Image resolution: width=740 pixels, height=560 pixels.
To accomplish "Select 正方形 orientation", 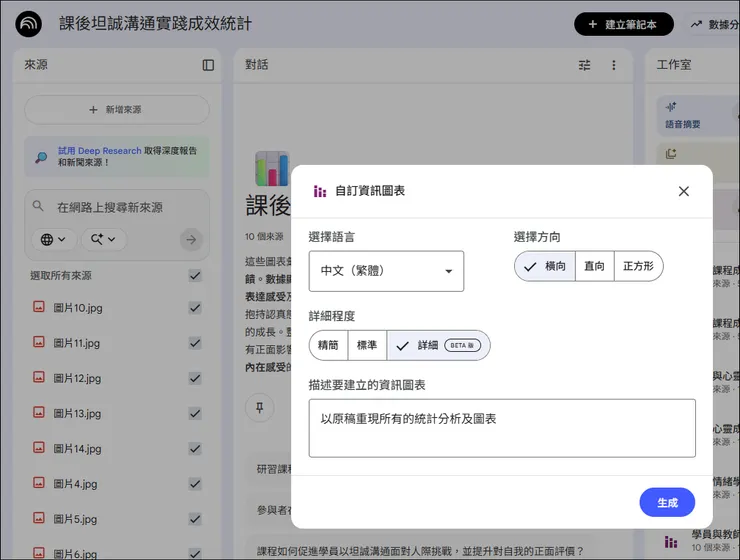I will click(x=639, y=267).
